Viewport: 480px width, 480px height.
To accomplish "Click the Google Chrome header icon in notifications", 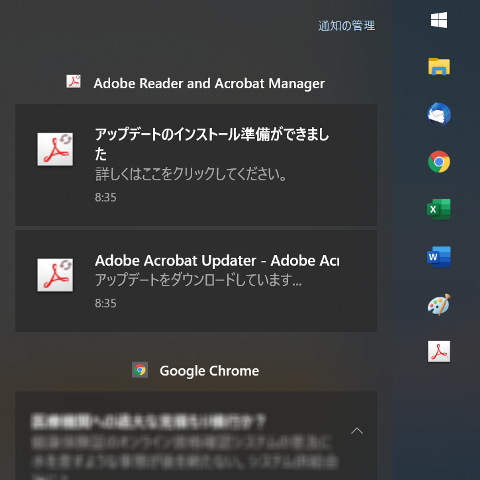I will pyautogui.click(x=140, y=370).
